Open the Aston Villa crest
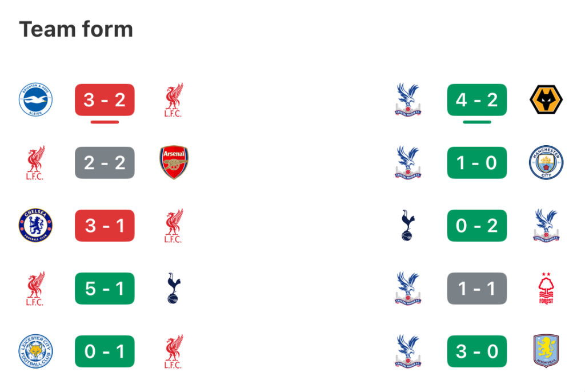 pyautogui.click(x=546, y=351)
